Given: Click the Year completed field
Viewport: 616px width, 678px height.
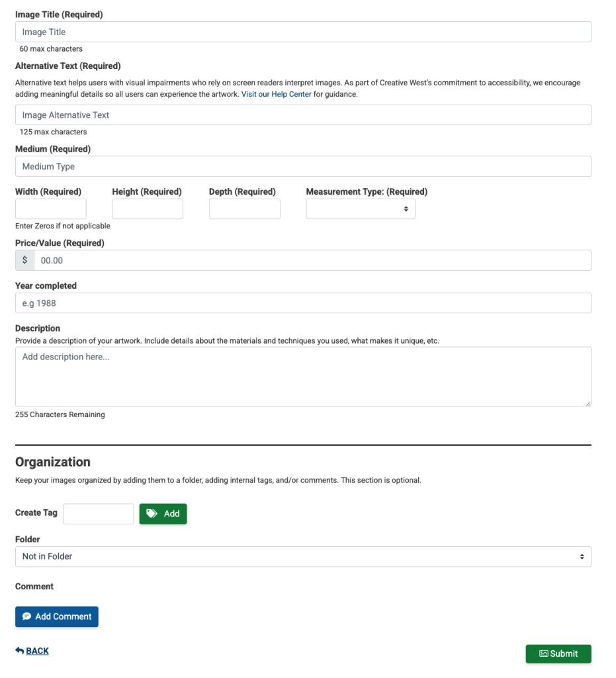Looking at the screenshot, I should pos(303,303).
